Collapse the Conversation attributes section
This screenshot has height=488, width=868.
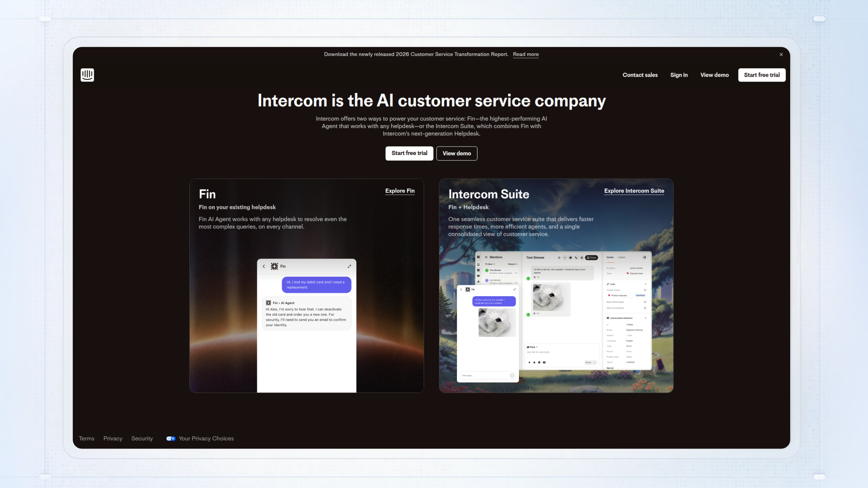tap(646, 318)
